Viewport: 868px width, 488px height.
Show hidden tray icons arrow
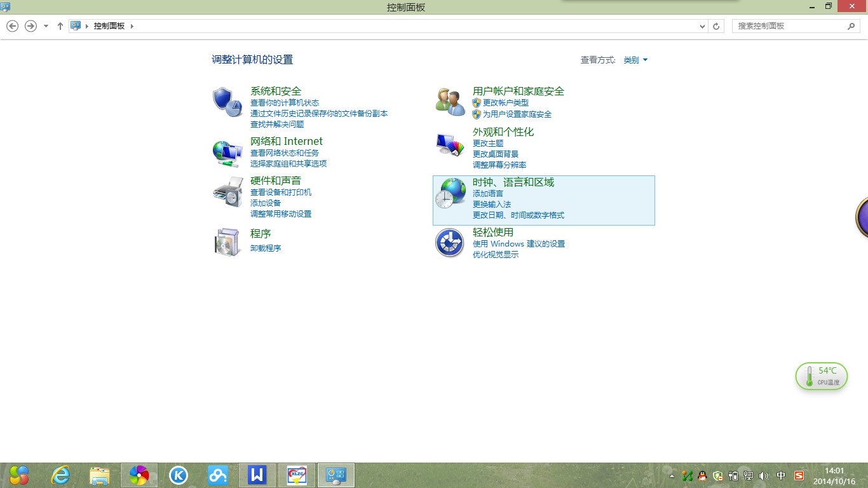pos(672,475)
